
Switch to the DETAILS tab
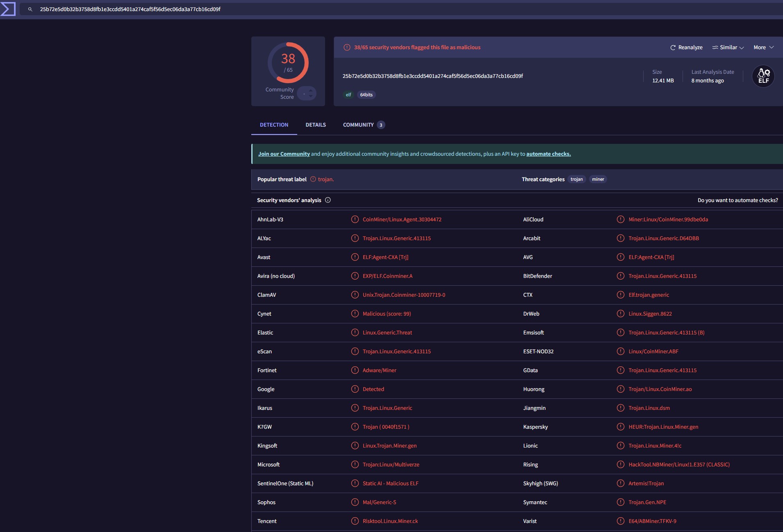[316, 125]
